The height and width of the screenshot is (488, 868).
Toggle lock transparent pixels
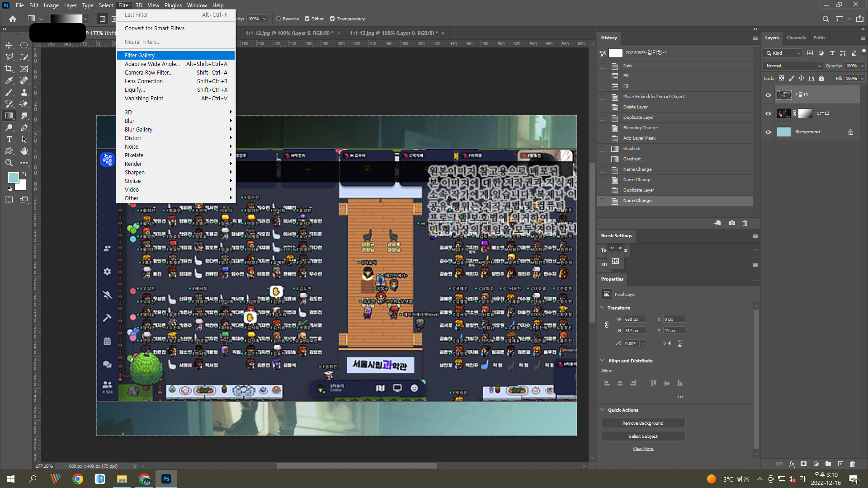781,79
